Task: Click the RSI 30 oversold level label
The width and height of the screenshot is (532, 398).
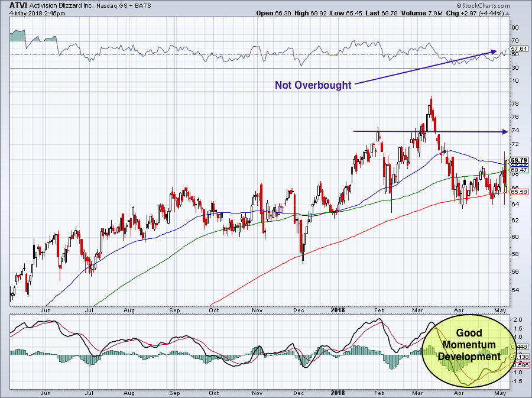Action: coord(515,68)
